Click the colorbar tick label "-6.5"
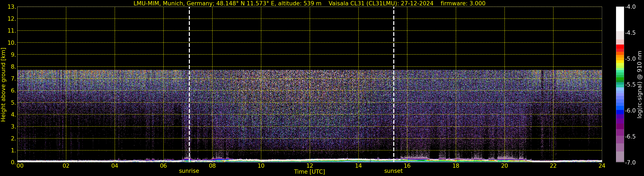This screenshot has width=644, height=176. (630, 136)
